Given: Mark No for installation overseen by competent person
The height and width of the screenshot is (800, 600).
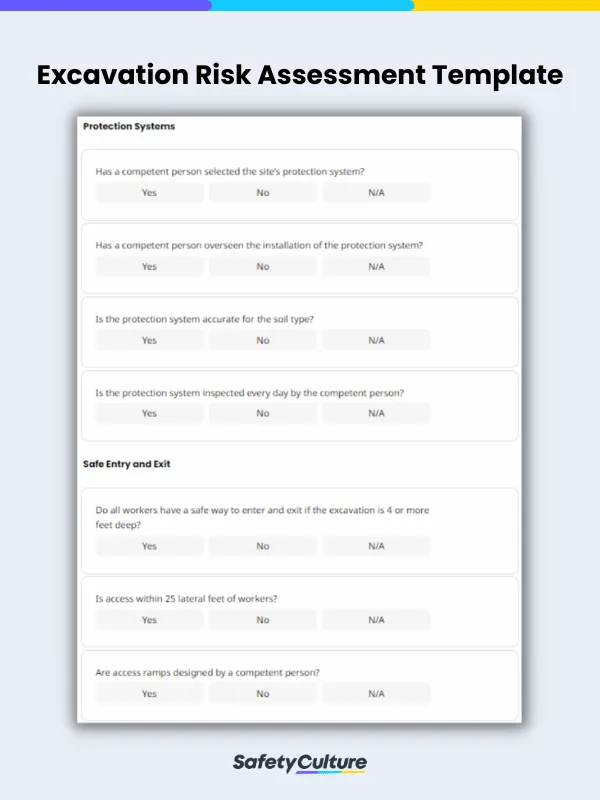Looking at the screenshot, I should point(263,267).
